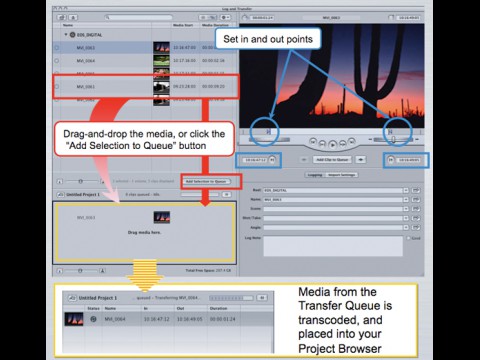The image size is (480, 360).
Task: Click left arrow button beside Add Clip to Queue
Action: coord(304,160)
